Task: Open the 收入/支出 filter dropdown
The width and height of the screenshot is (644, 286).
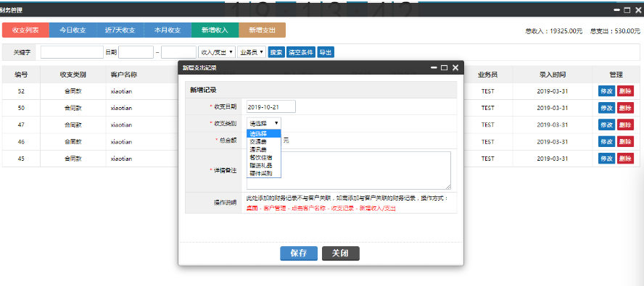Action: click(x=217, y=52)
